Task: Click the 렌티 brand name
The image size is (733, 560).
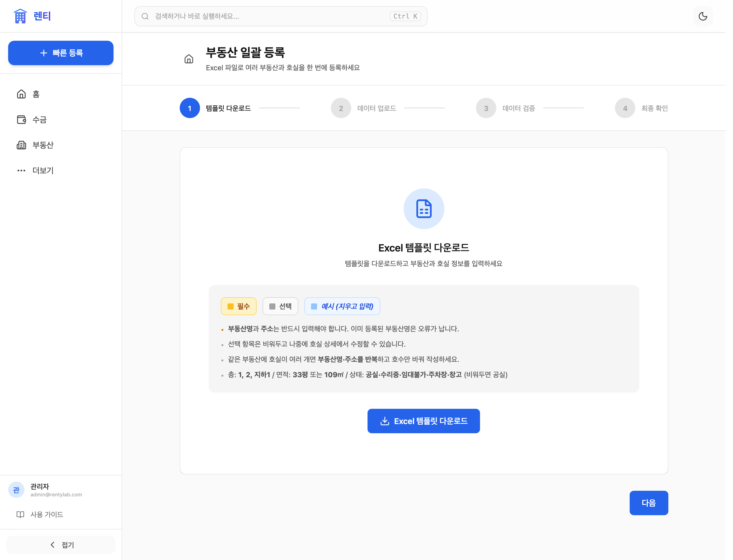Action: [x=42, y=16]
